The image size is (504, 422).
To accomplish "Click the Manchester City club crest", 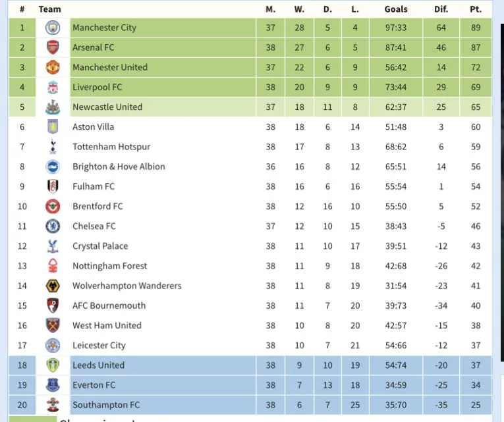I will point(53,28).
